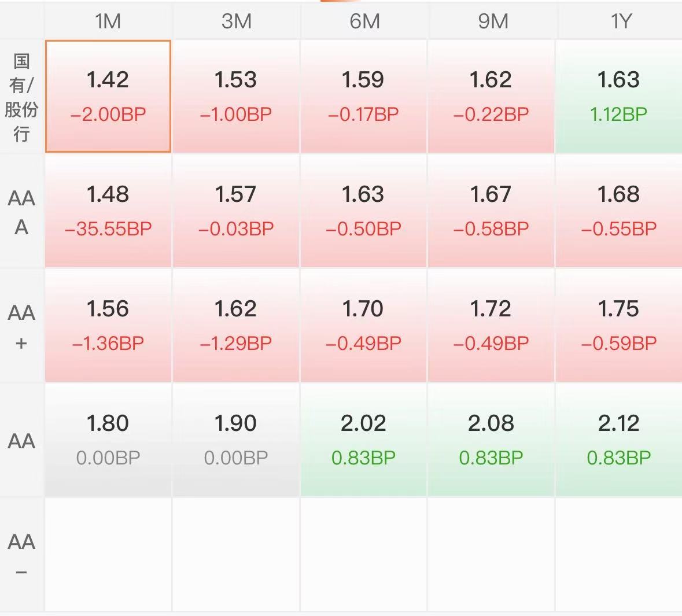The image size is (682, 616).
Task: Click the AA+ 1Y cell showing 1.75
Action: 619,326
